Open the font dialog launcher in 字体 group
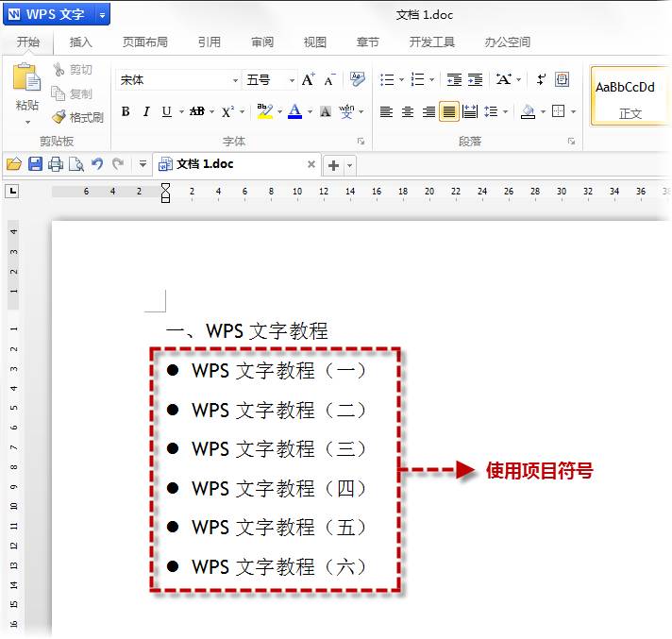The height and width of the screenshot is (639, 672). point(361,141)
